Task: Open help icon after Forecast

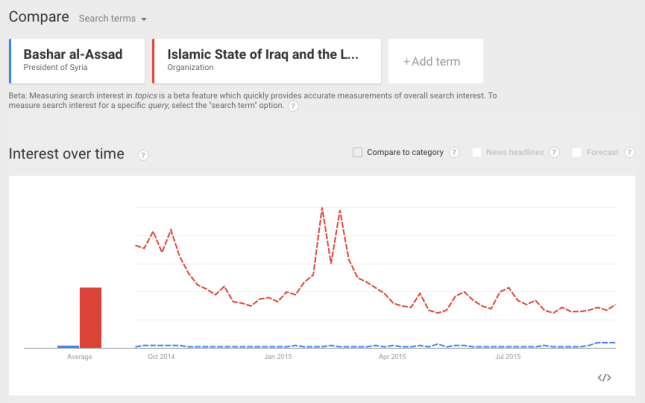Action: (629, 153)
